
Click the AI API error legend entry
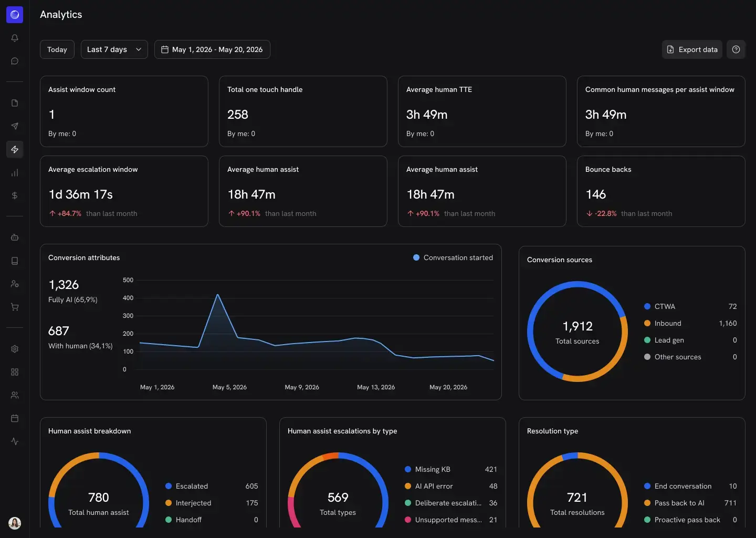(x=451, y=486)
